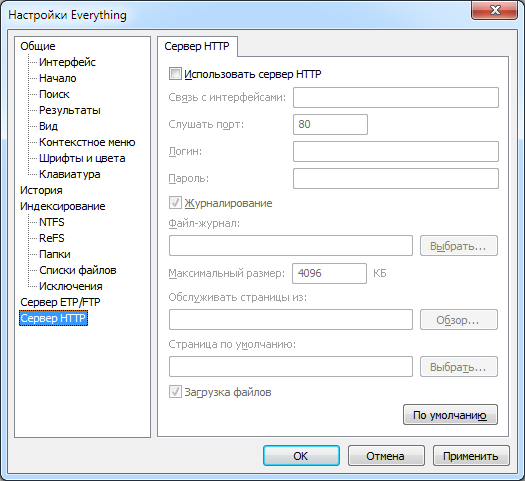Close the Настройки Everything window

point(495,10)
